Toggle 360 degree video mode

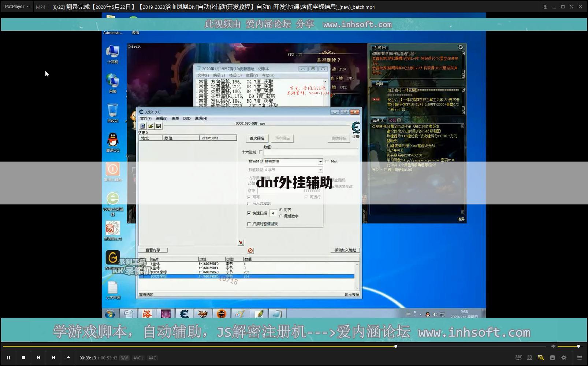(518, 358)
